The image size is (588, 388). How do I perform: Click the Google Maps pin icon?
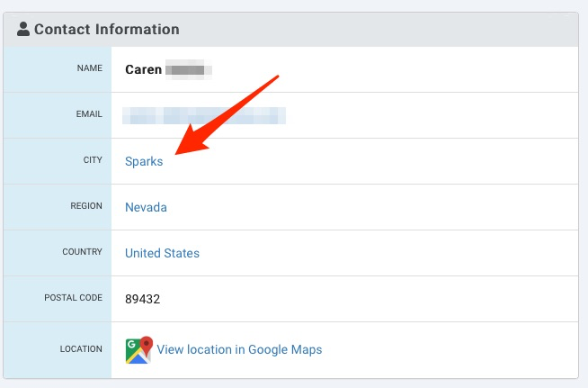click(x=139, y=350)
